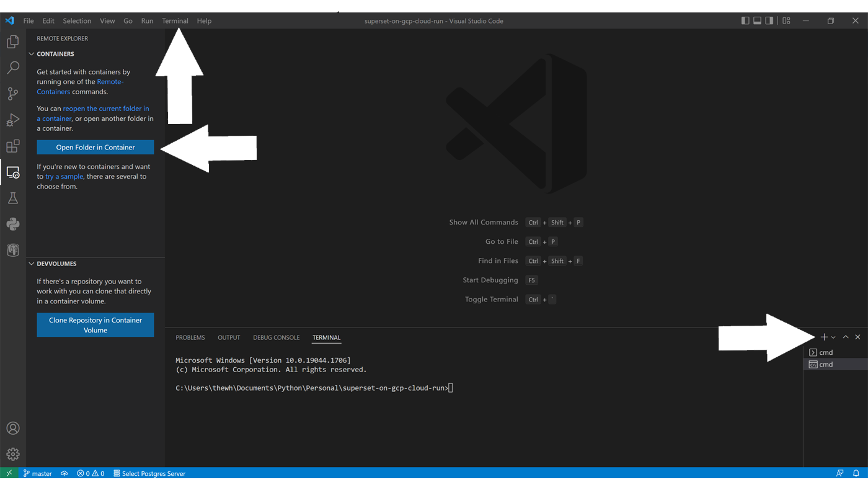Open the Search view

click(12, 68)
